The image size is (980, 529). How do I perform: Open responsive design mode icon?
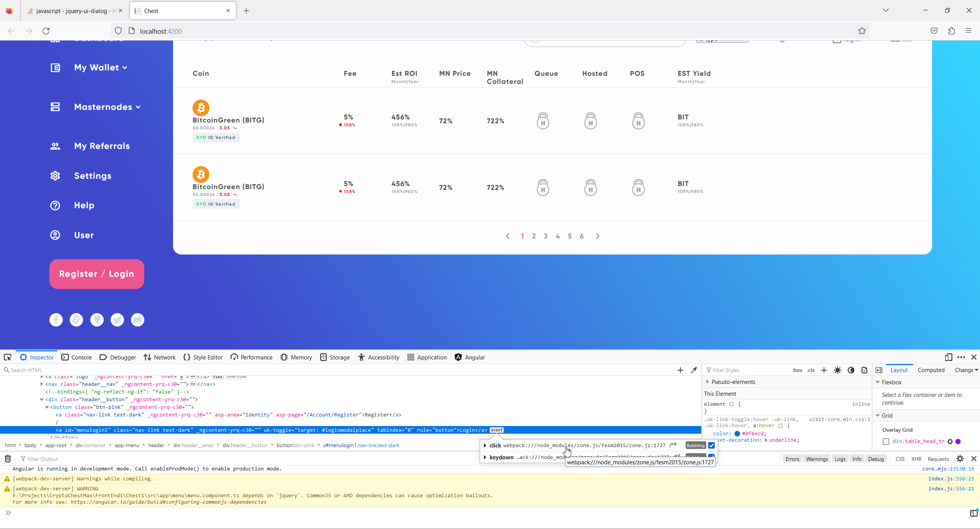pos(948,357)
